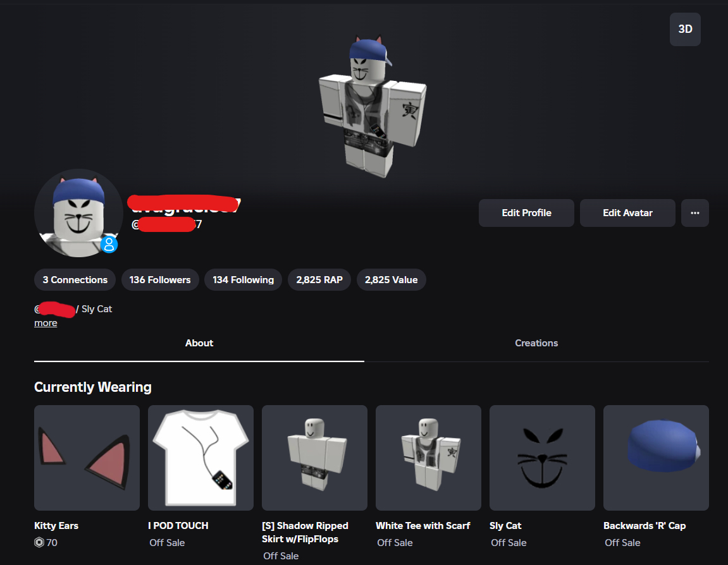Click the White Tee with Scarf title
728x565 pixels.
coord(423,526)
